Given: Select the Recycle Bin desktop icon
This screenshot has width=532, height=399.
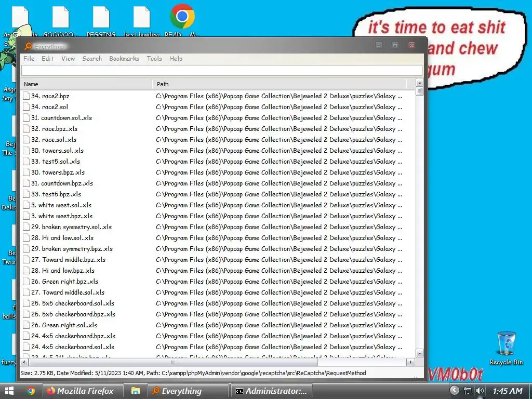Looking at the screenshot, I should (x=506, y=348).
